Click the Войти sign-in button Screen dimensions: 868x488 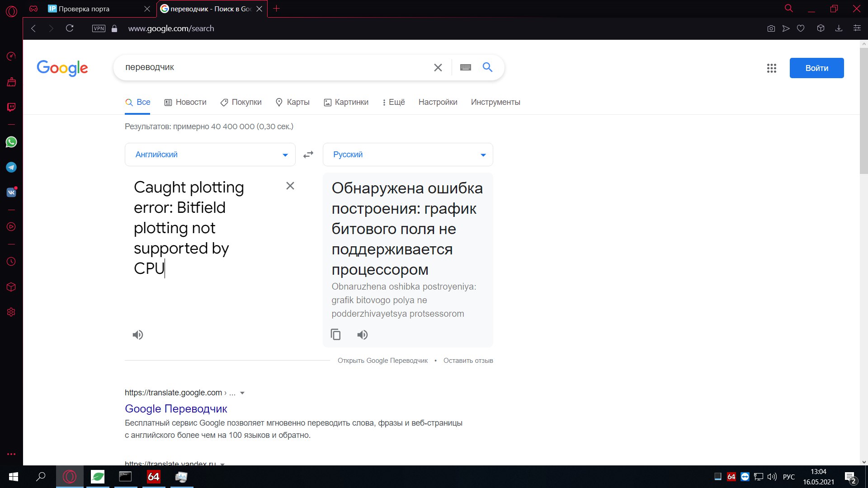pyautogui.click(x=816, y=68)
